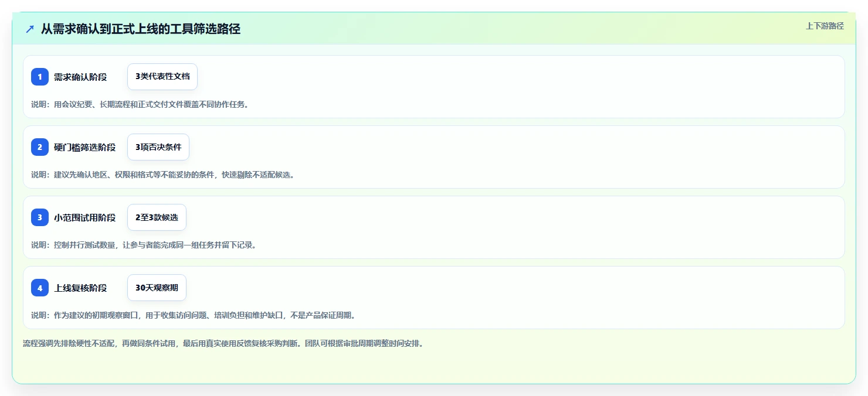868x396 pixels.
Task: Select the 30天观察期 chip
Action: [157, 288]
